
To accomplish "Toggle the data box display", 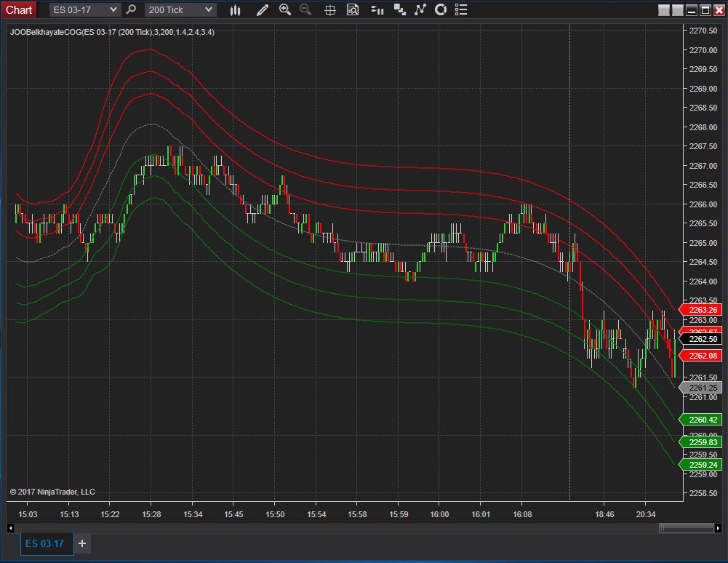I will (353, 9).
